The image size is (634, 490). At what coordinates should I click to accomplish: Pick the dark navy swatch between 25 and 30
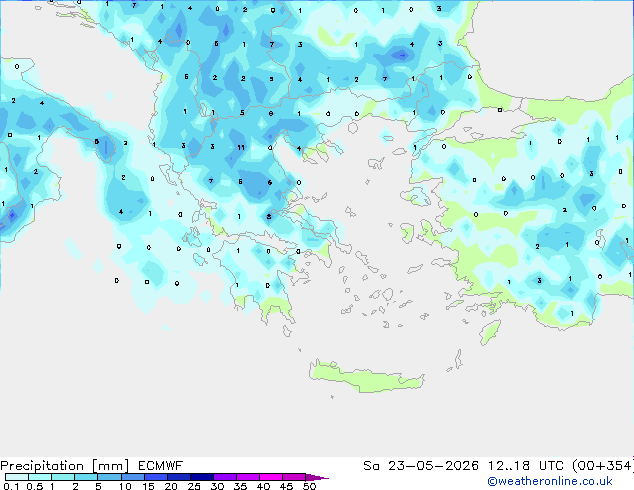(x=201, y=477)
